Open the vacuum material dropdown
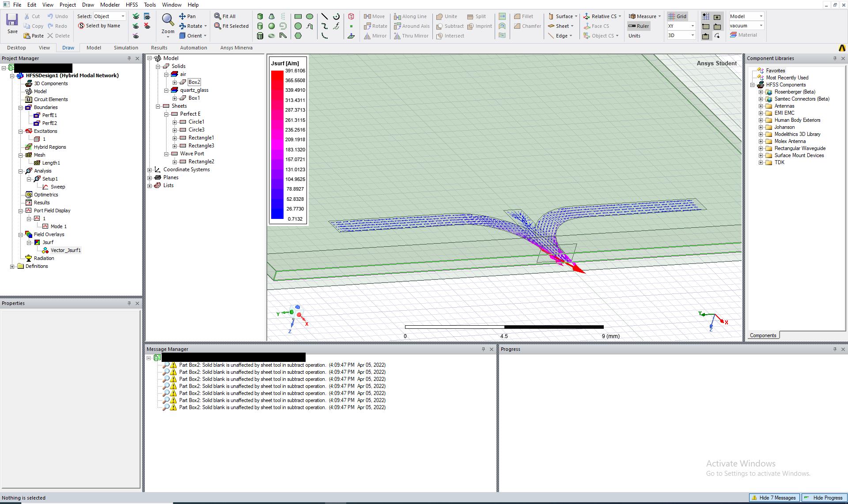Viewport: 848px width, 504px height. coord(746,26)
